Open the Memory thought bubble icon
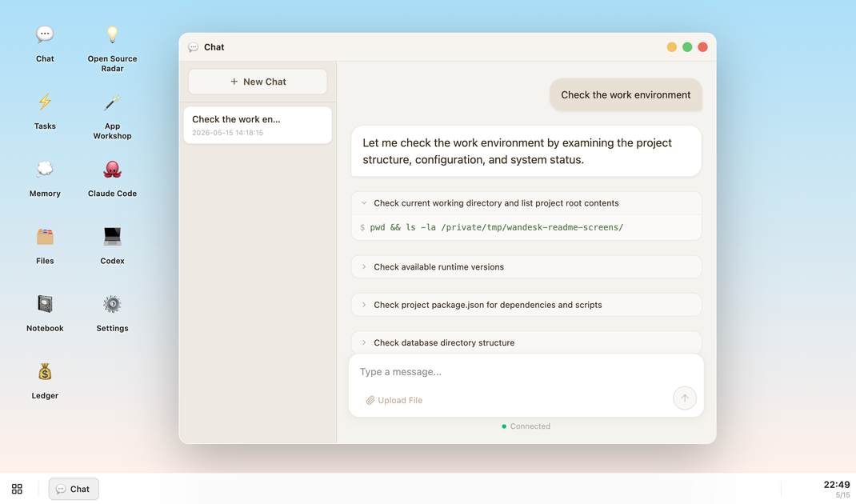856x504 pixels. (45, 170)
